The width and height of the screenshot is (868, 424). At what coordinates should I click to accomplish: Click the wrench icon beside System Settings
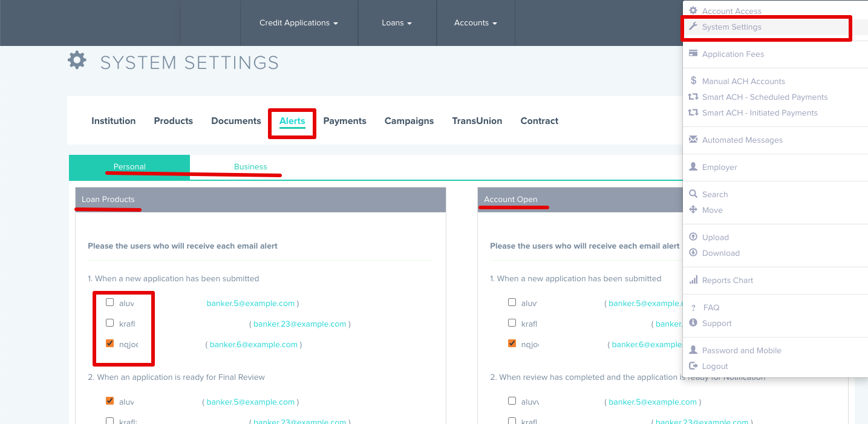coord(693,27)
